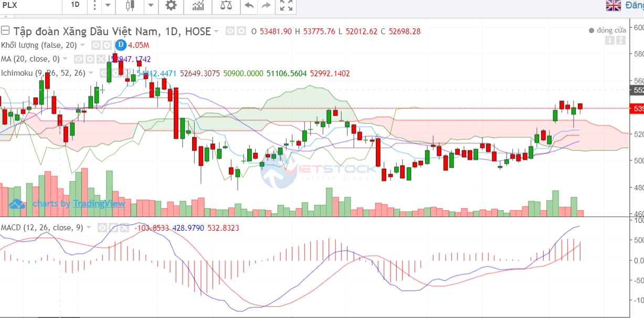
Task: Click the compare scales balance icon
Action: tap(225, 6)
